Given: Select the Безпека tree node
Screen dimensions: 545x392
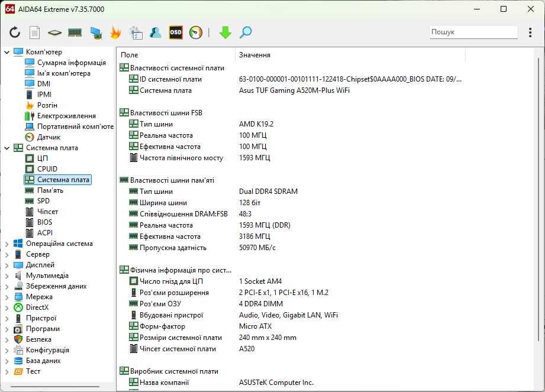Looking at the screenshot, I should tap(38, 339).
